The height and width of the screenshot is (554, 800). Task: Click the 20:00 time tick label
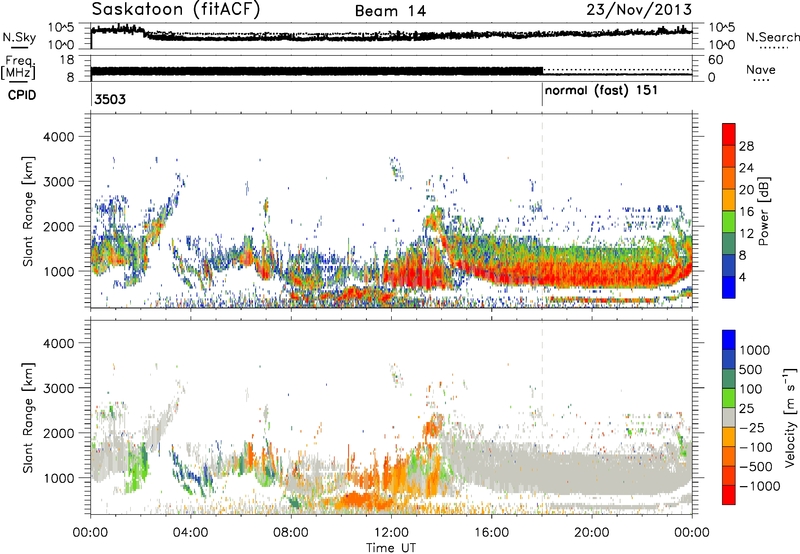click(592, 533)
